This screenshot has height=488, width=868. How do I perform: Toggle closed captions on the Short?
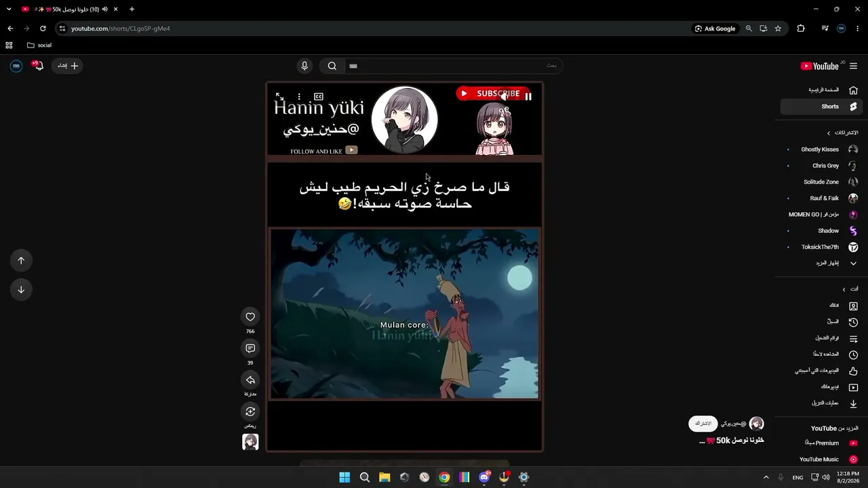click(319, 97)
